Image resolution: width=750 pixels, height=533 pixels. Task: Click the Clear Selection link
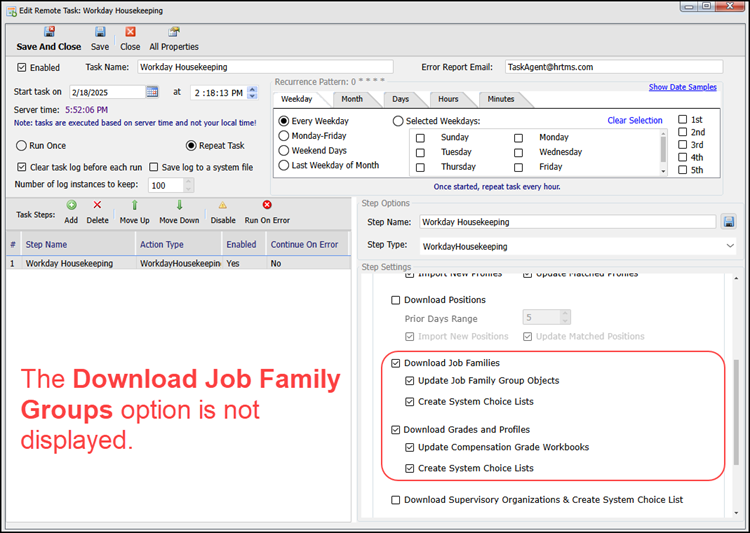[635, 120]
